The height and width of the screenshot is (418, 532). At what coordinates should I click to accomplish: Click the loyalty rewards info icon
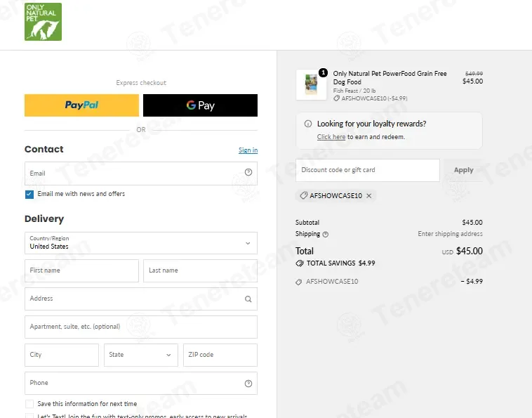click(x=308, y=124)
